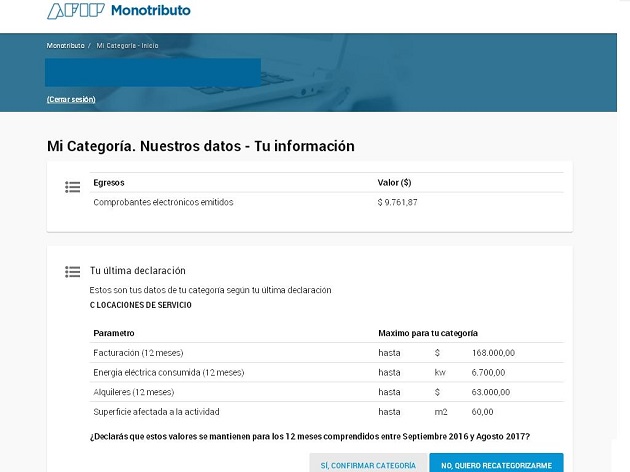Screen dimensions: 630x472
Task: Select the 'Comprobantes electrónicos emitidos' row
Action: pyautogui.click(x=163, y=202)
